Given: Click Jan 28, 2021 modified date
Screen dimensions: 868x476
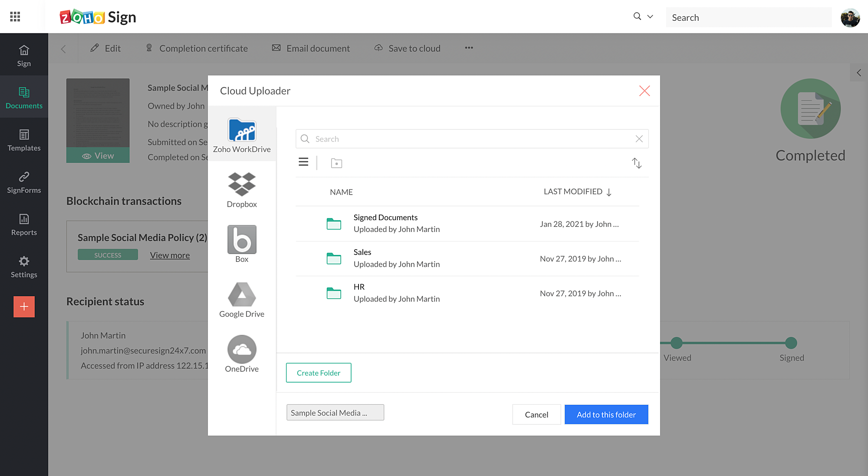Looking at the screenshot, I should (x=579, y=224).
